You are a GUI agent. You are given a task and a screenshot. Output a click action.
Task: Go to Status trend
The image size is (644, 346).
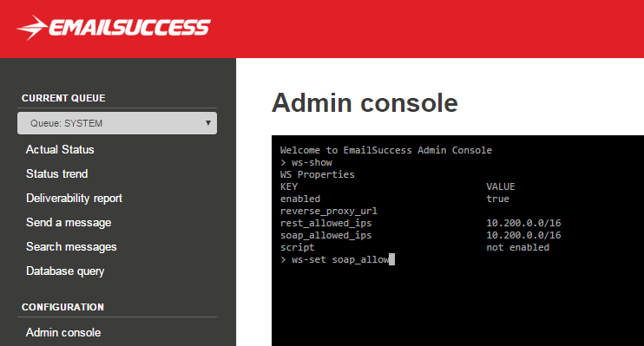tap(57, 173)
